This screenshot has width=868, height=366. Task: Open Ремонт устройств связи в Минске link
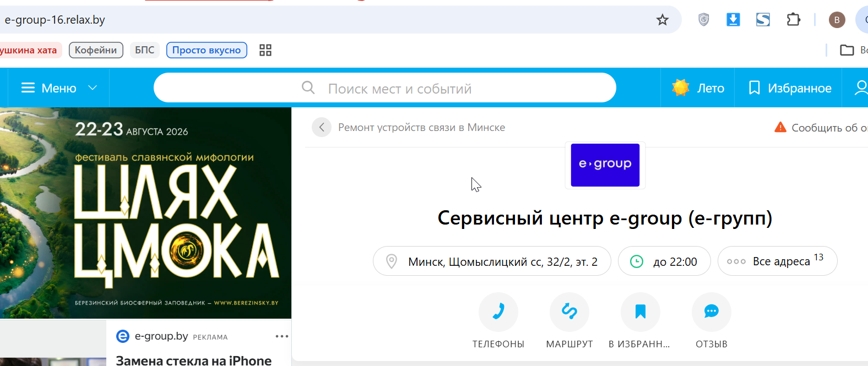pyautogui.click(x=421, y=127)
